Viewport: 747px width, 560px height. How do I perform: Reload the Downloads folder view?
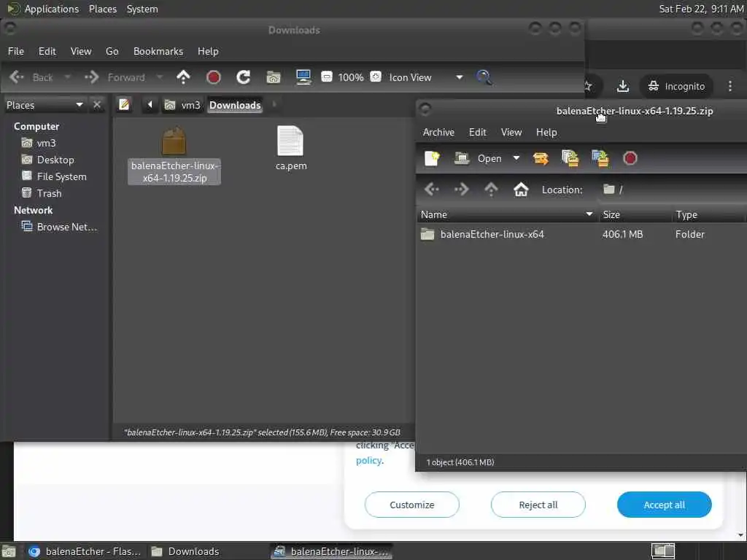[244, 77]
